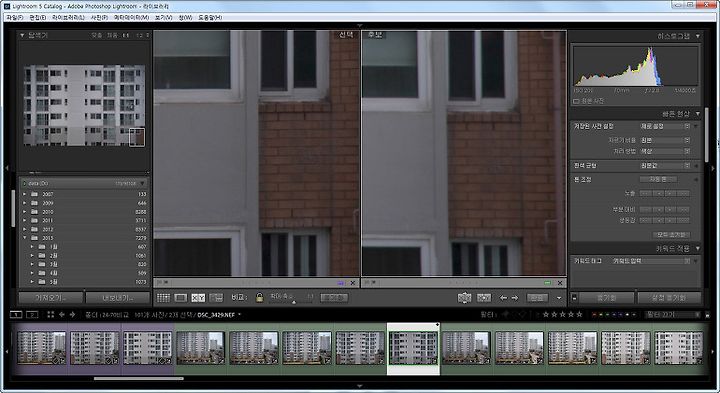The width and height of the screenshot is (720, 393).
Task: Open the 보기(V) menu
Action: [163, 17]
